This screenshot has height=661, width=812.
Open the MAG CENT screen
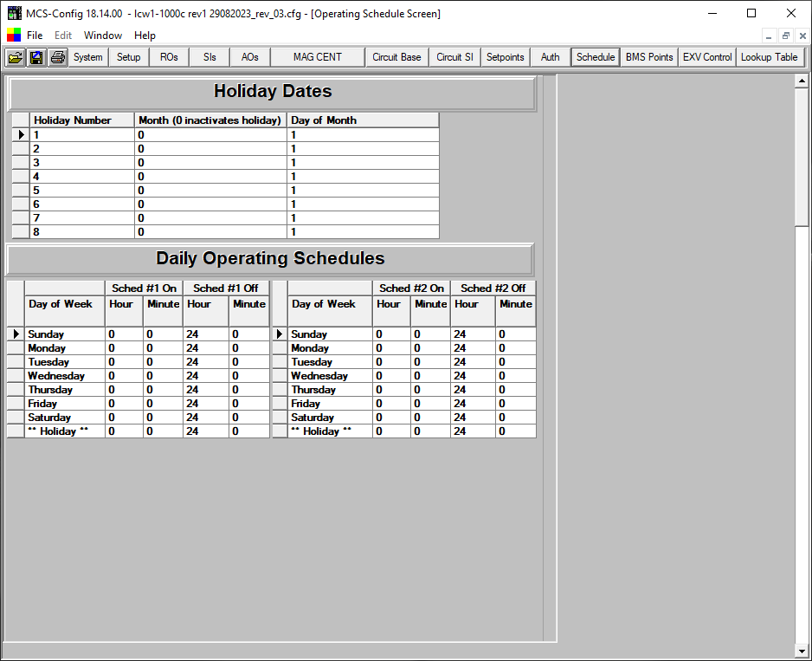click(317, 57)
